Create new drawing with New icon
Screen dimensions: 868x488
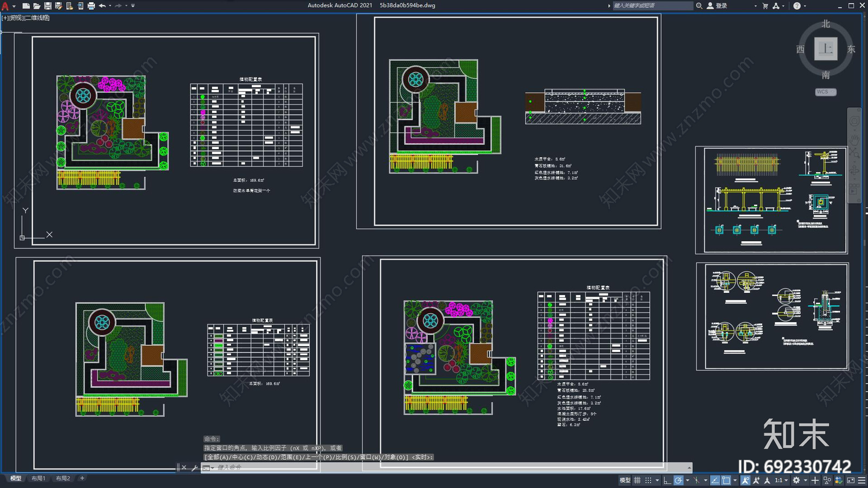tap(26, 6)
